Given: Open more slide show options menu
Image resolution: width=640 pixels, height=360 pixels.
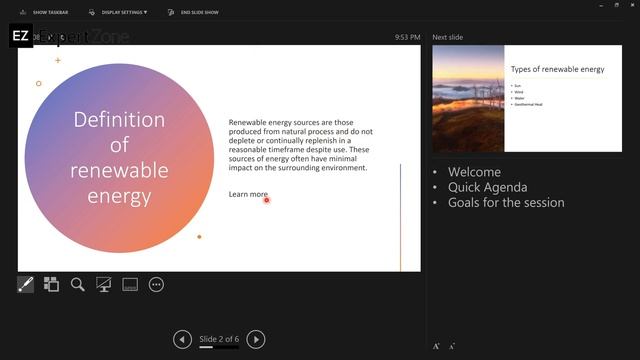Looking at the screenshot, I should 156,284.
